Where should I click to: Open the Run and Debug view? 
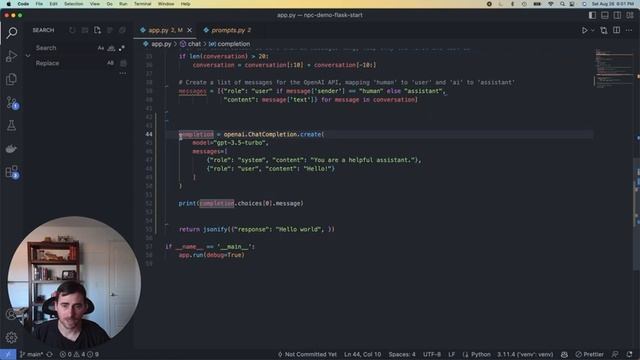[11, 56]
